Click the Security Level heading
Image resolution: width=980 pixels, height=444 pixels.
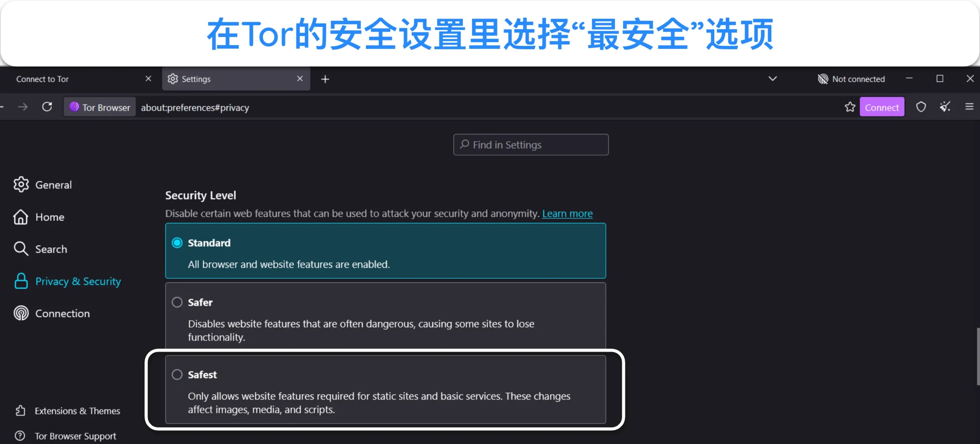[x=201, y=195]
